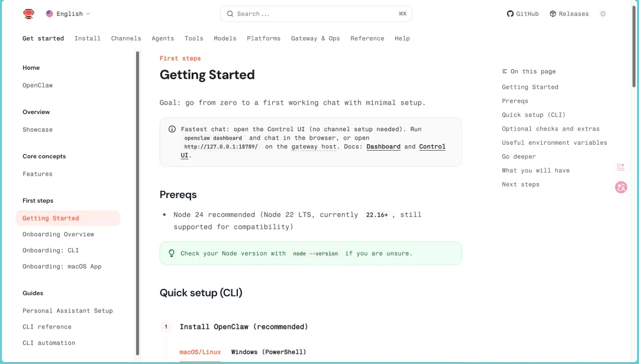The width and height of the screenshot is (639, 364).
Task: Click the Releases box icon
Action: coord(553,14)
